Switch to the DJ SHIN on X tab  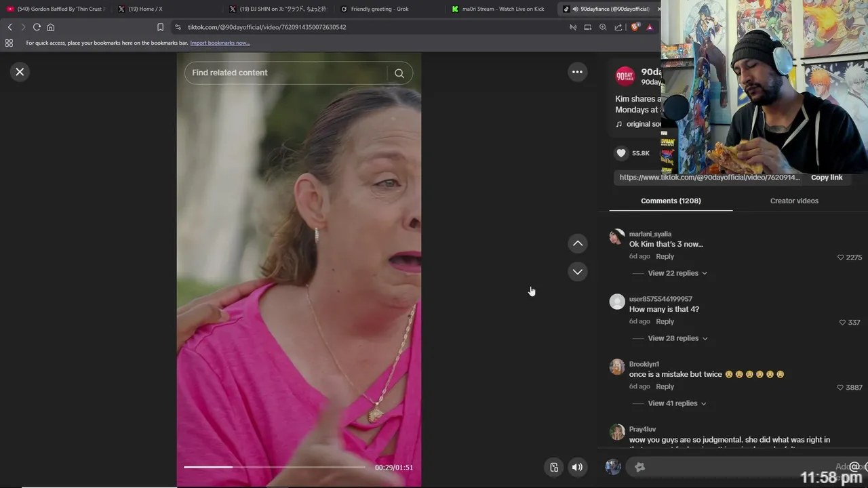click(x=279, y=9)
